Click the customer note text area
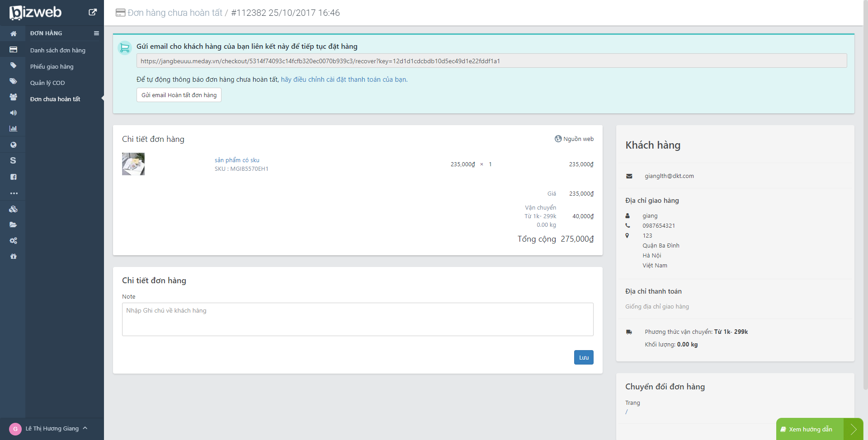Screen dimensions: 868x440 pyautogui.click(x=357, y=319)
